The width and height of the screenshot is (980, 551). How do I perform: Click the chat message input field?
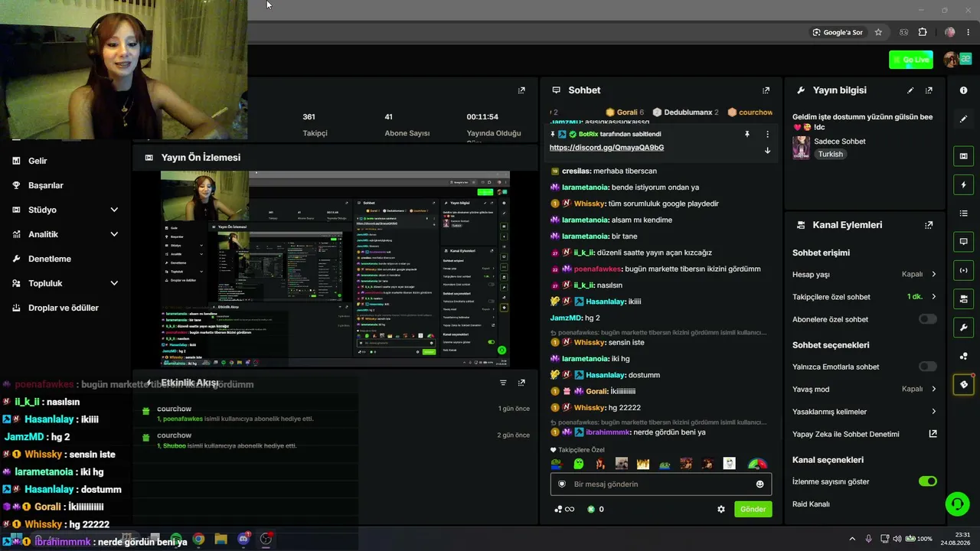tap(661, 484)
